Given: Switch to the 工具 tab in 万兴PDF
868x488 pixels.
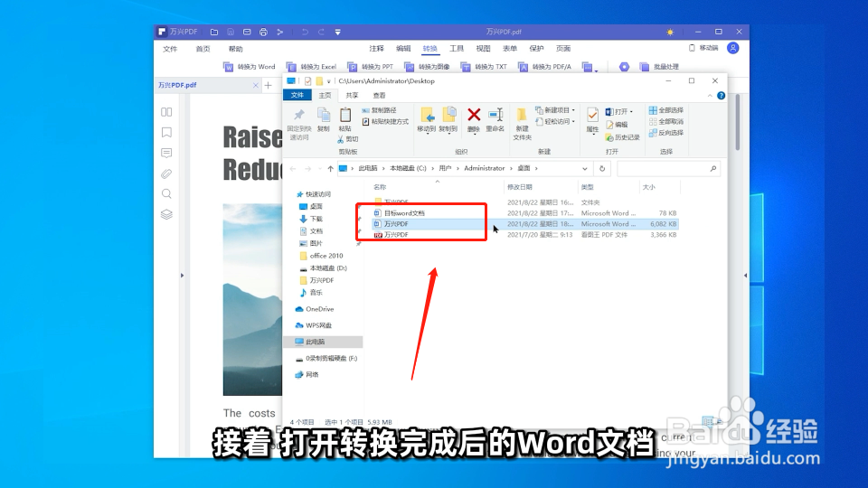Looking at the screenshot, I should click(456, 49).
